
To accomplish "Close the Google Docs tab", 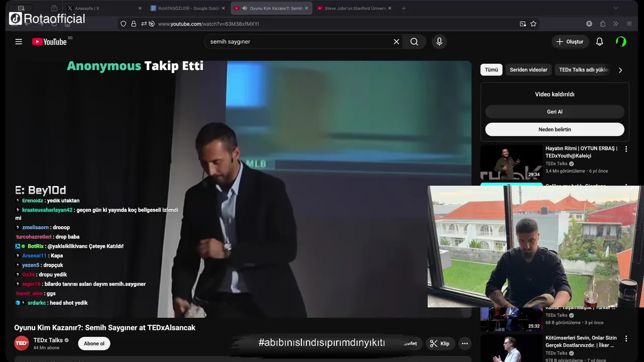I will (223, 8).
